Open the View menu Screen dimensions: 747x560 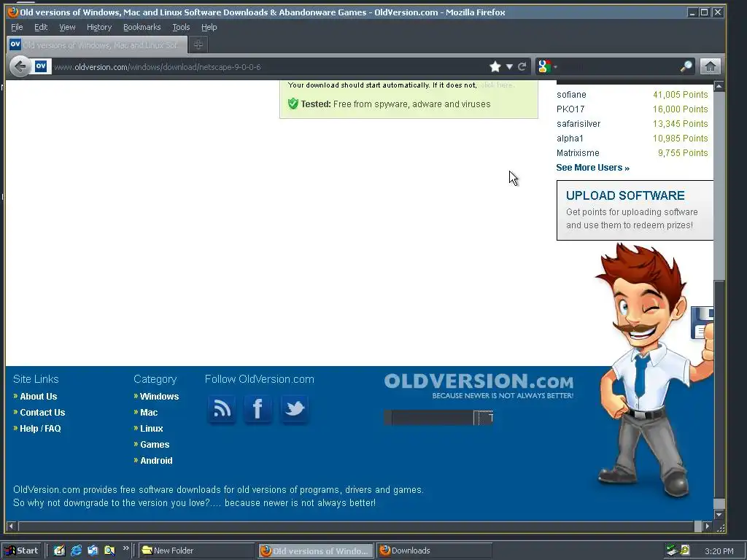[x=67, y=27]
